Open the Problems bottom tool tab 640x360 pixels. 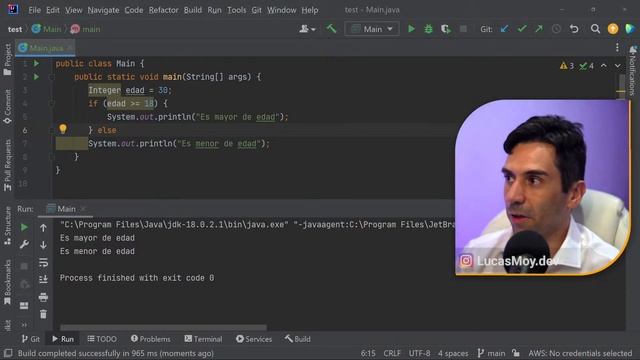pos(151,339)
